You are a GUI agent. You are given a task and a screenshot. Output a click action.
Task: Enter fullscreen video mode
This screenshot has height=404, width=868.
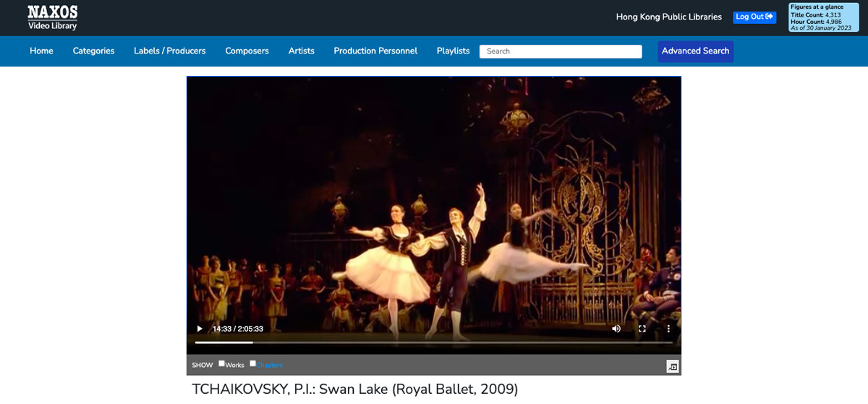[642, 329]
